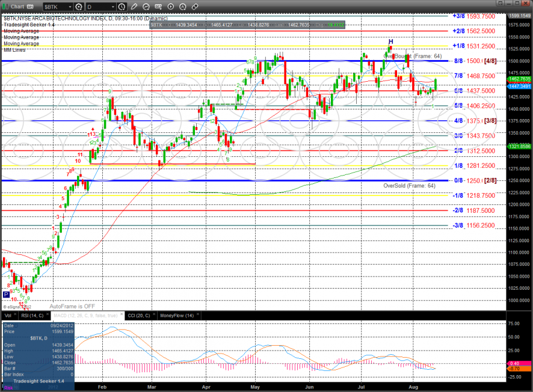The width and height of the screenshot is (533, 392).
Task: Open the studies chart-line icon
Action: click(146, 7)
